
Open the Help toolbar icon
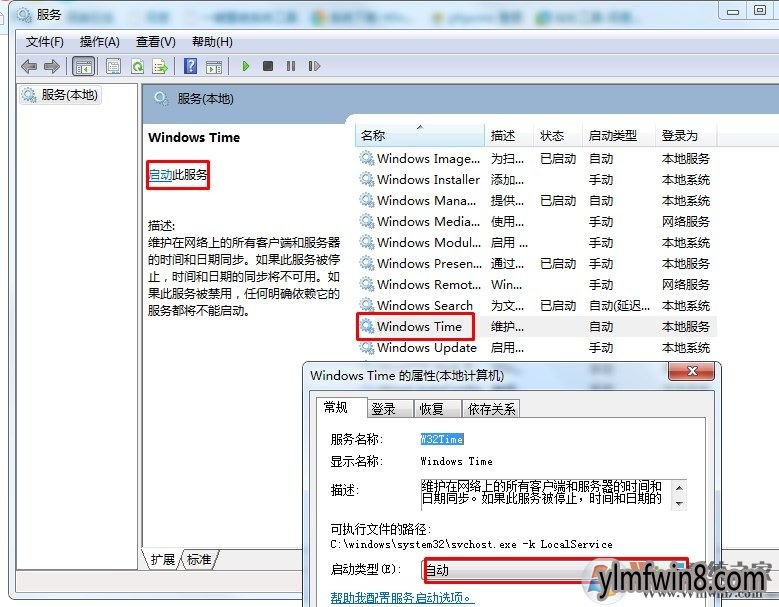[190, 66]
